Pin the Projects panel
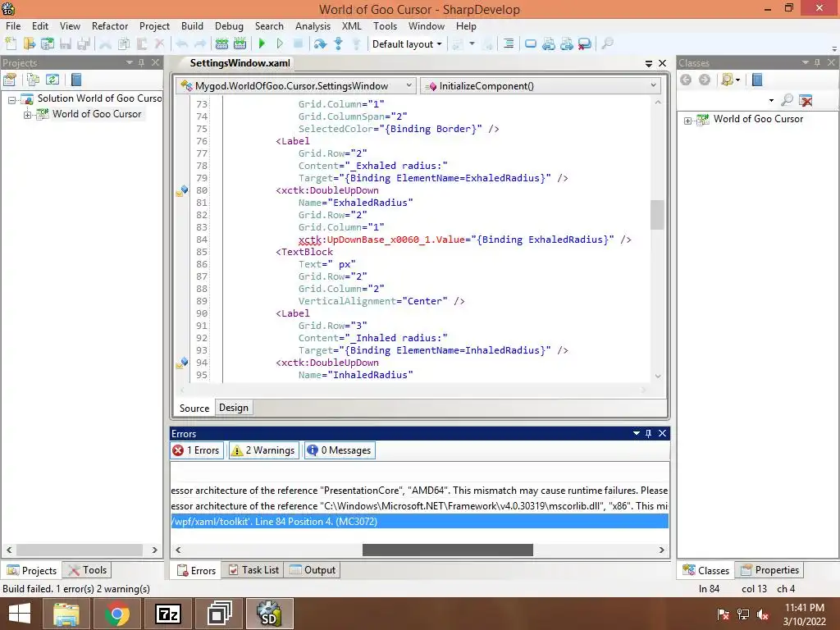Screen dimensions: 840x630 141,62
